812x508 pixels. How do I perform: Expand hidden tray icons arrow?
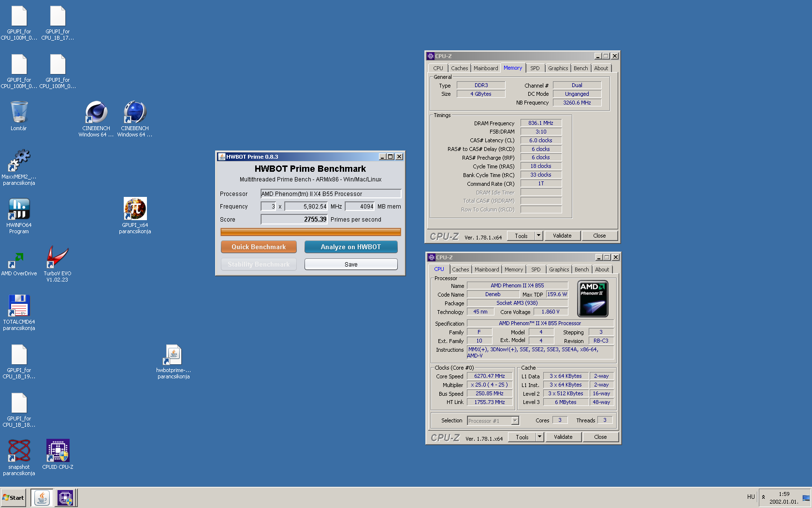click(763, 497)
